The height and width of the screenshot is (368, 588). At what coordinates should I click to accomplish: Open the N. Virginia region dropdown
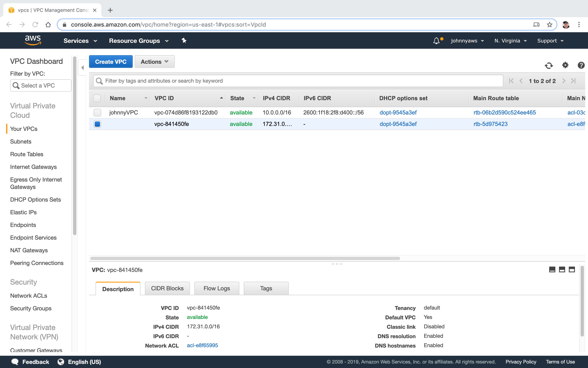tap(511, 41)
